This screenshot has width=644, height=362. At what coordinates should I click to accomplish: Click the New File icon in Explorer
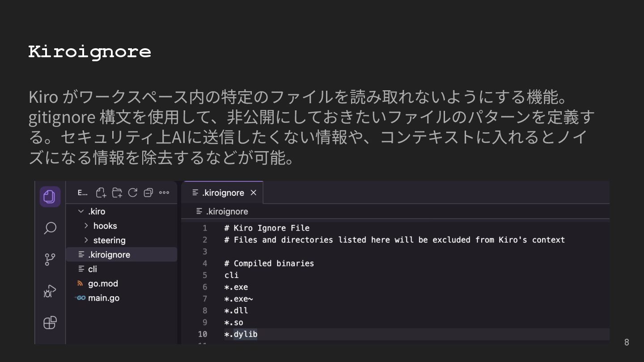(x=101, y=193)
